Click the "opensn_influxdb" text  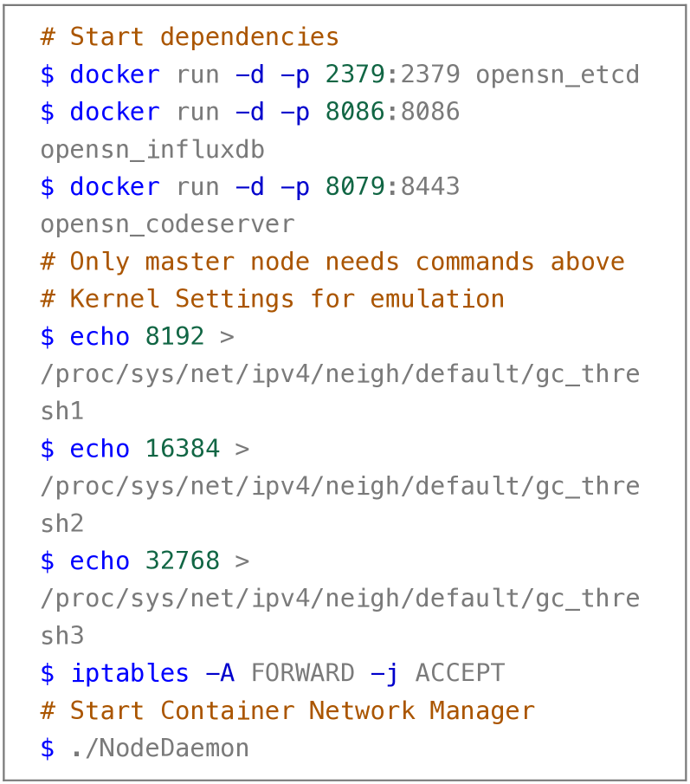[152, 150]
